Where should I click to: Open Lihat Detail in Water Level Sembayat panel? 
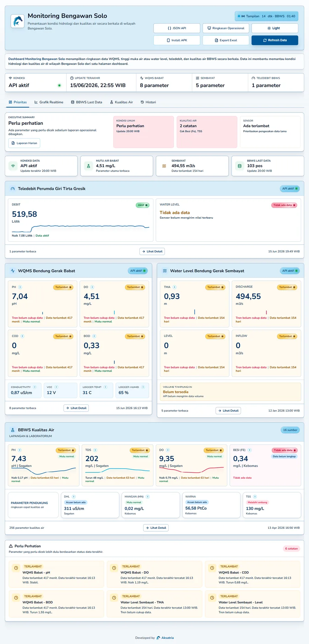coord(228,411)
